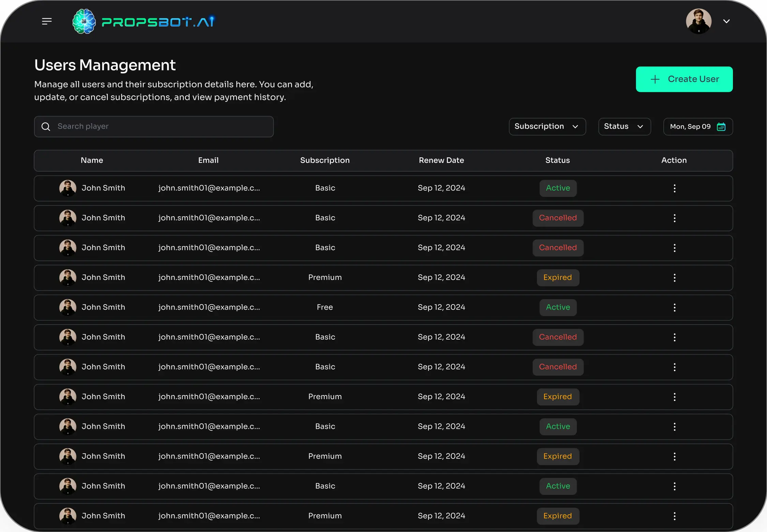Sort by the Email column header
The image size is (767, 532).
[208, 160]
